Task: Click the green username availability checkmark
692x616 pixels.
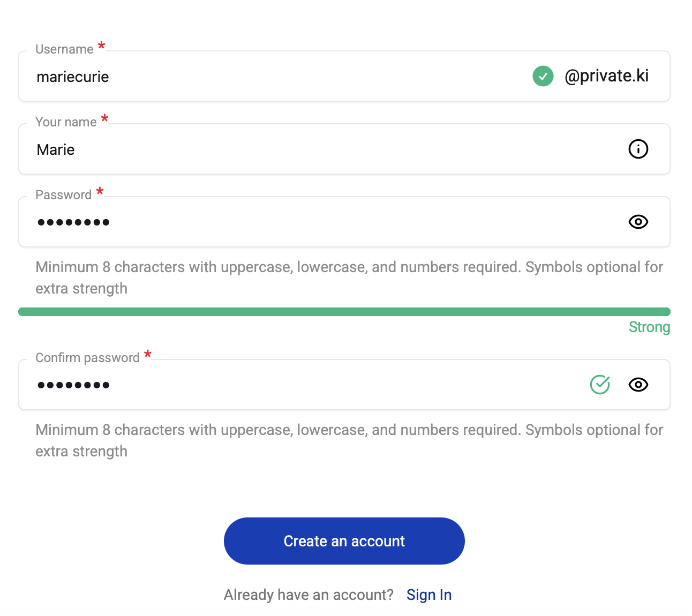Action: click(x=543, y=76)
